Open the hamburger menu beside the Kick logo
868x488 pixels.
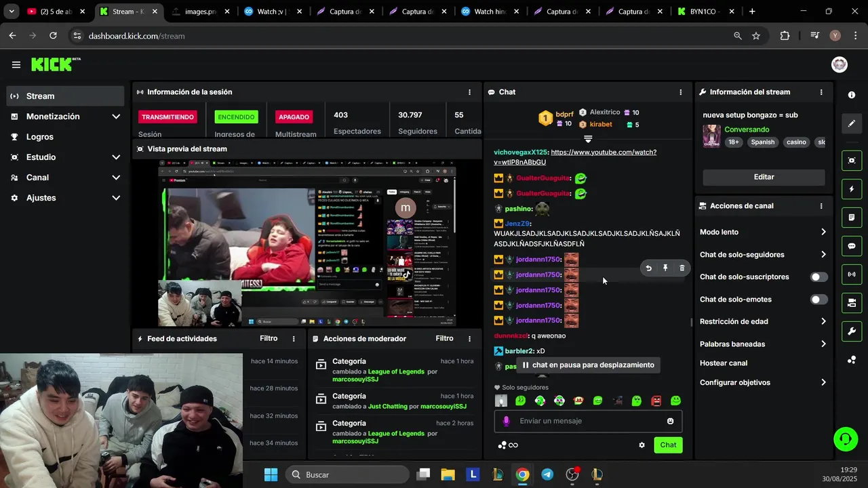pos(16,65)
